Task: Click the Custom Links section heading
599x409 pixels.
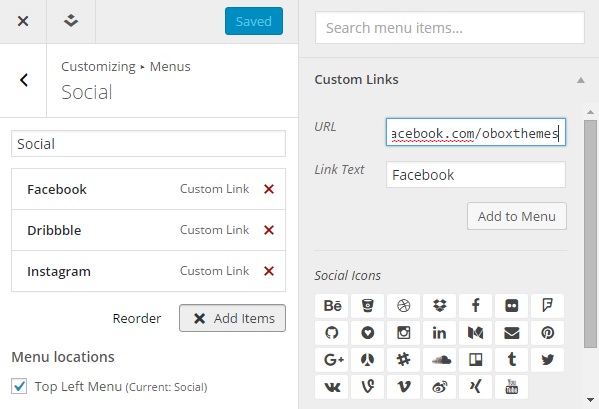Action: pyautogui.click(x=356, y=79)
